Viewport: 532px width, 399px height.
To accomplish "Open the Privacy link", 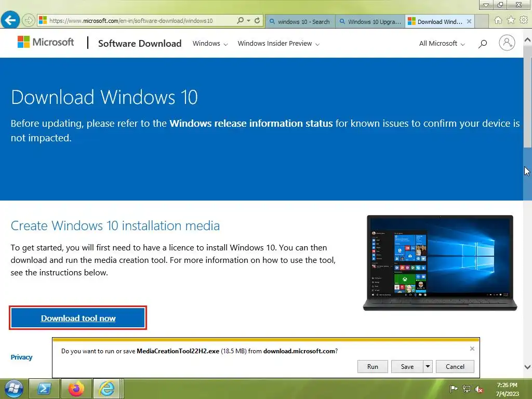I will (21, 357).
